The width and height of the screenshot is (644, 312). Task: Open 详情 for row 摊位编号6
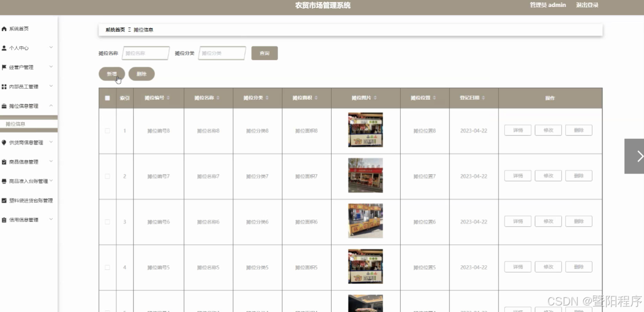518,221
